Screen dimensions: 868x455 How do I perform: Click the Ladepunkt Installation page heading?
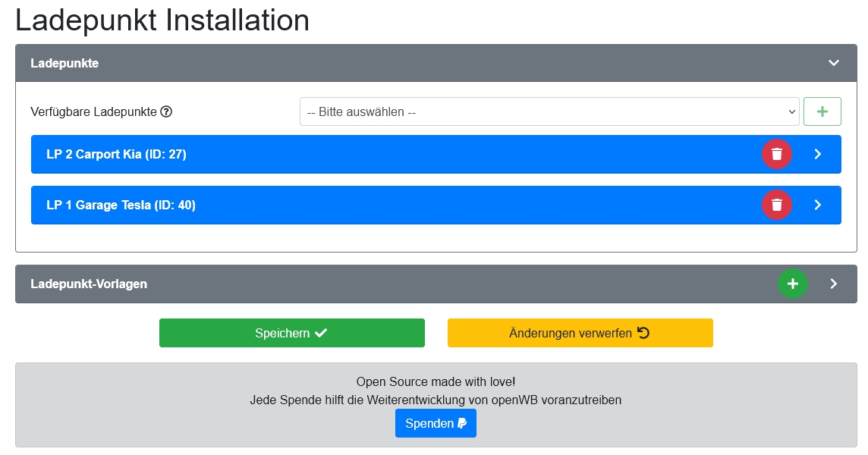click(162, 20)
